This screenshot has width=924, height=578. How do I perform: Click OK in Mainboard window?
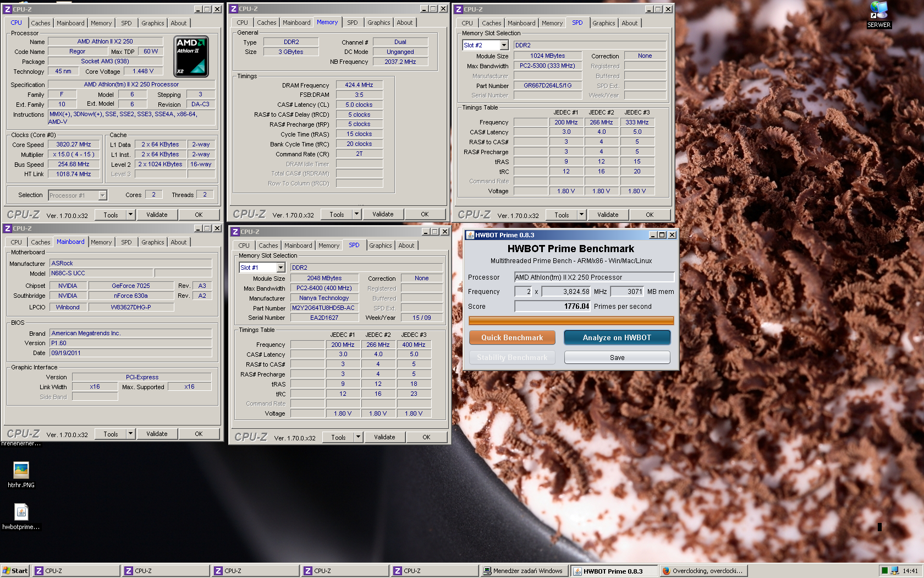click(x=199, y=434)
